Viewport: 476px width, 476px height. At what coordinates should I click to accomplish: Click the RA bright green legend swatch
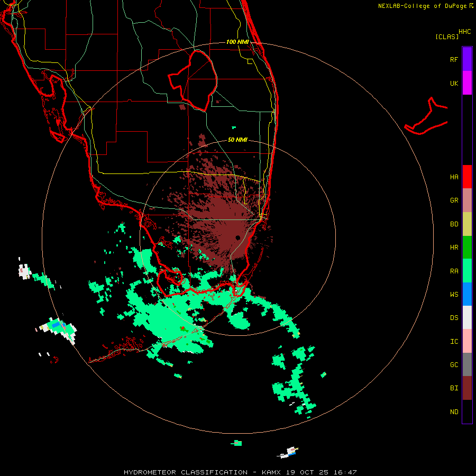(467, 271)
